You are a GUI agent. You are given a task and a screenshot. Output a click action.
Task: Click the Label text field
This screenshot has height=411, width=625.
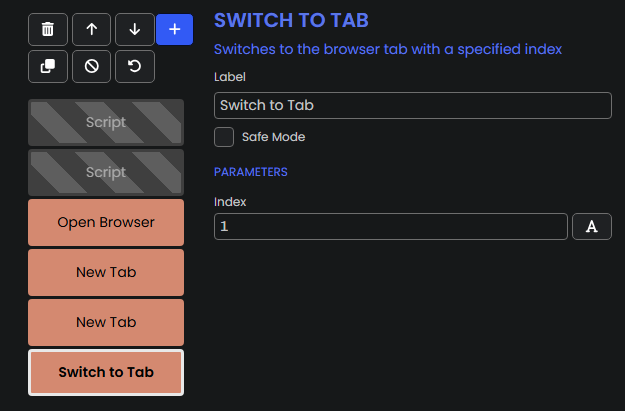pos(413,106)
